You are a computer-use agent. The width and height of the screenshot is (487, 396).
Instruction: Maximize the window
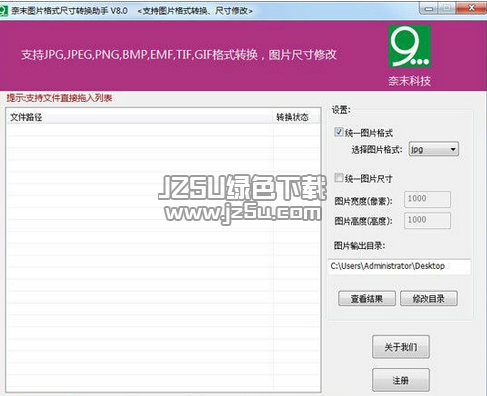coord(446,9)
